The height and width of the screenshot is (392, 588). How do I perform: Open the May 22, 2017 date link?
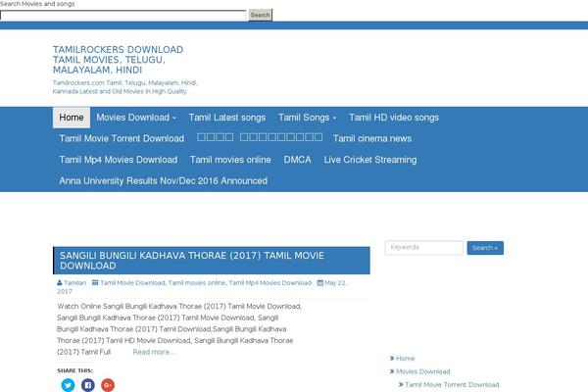(x=202, y=287)
